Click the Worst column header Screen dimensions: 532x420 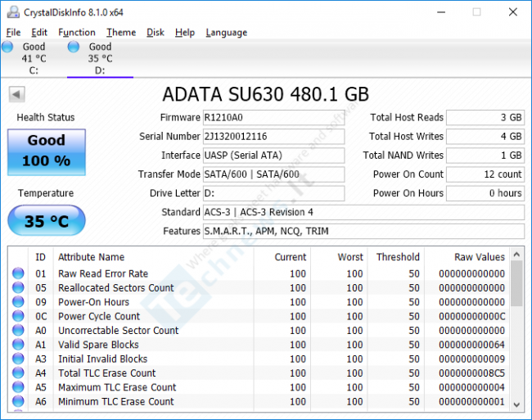tap(339, 257)
